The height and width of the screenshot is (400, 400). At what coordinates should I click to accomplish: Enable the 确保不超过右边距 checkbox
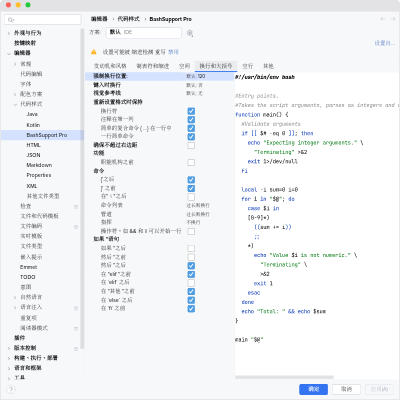[x=191, y=145]
